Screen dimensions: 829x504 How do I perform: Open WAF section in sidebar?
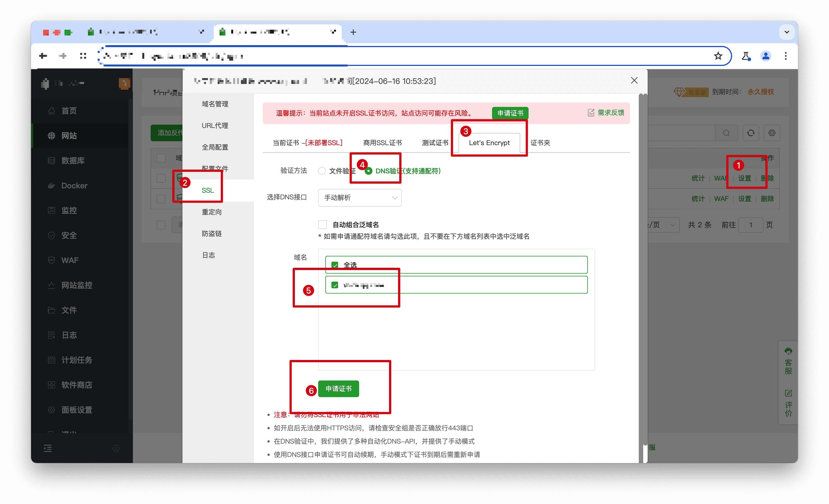tap(70, 260)
